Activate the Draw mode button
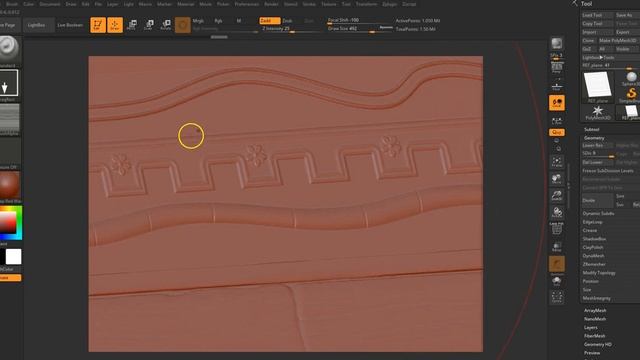Screen dimensions: 640x360 point(115,24)
